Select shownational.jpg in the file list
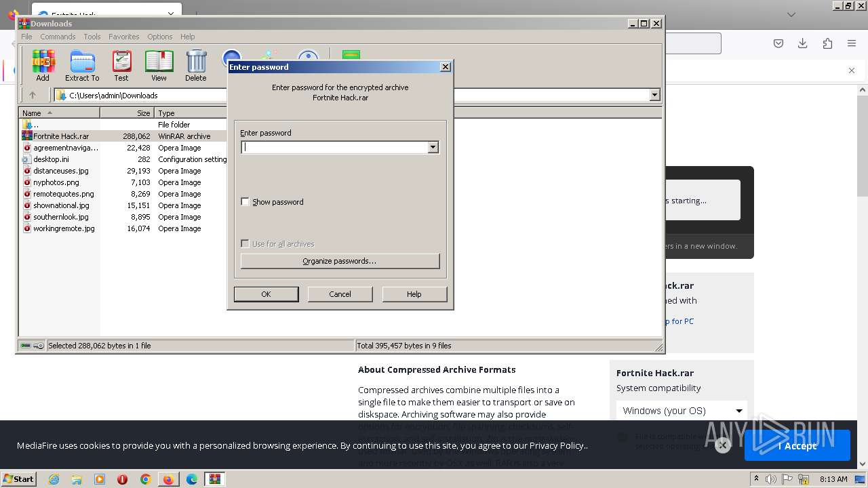Screen dimensions: 868x488 coord(61,205)
